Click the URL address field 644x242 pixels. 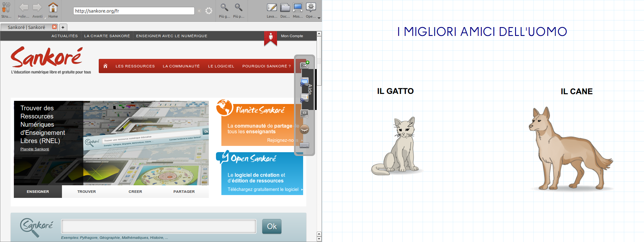pyautogui.click(x=134, y=11)
